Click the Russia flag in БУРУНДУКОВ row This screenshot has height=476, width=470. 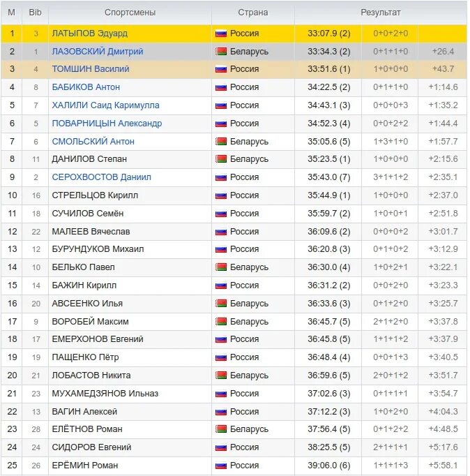(221, 249)
